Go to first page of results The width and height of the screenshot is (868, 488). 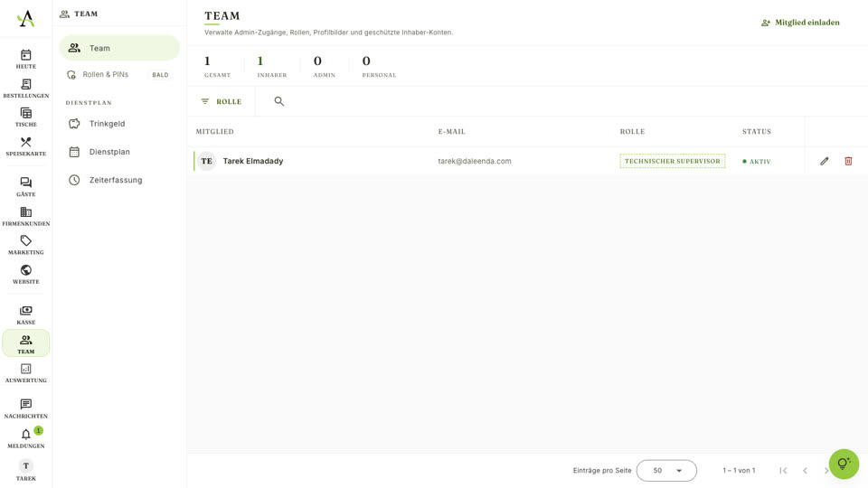tap(783, 470)
